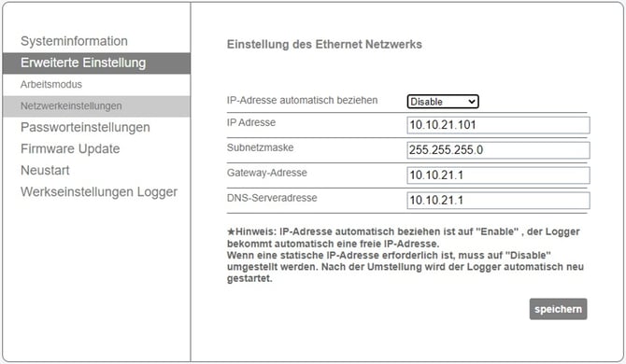
Task: Click the Subnetzmaske label text
Action: click(x=260, y=147)
